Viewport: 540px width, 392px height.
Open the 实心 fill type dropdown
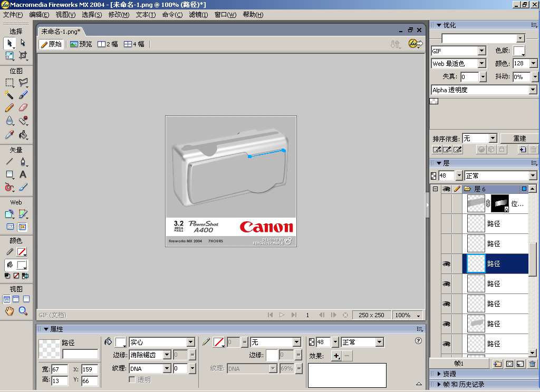coord(191,342)
